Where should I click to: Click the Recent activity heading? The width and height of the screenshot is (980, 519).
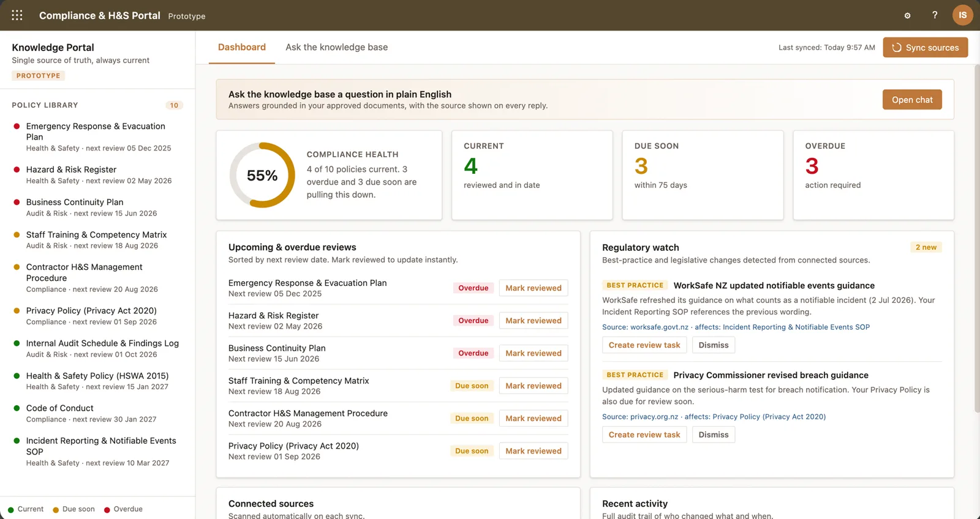click(x=635, y=504)
